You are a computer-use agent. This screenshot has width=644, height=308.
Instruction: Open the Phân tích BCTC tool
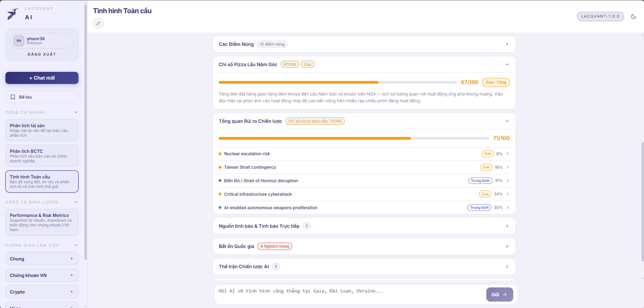42,156
